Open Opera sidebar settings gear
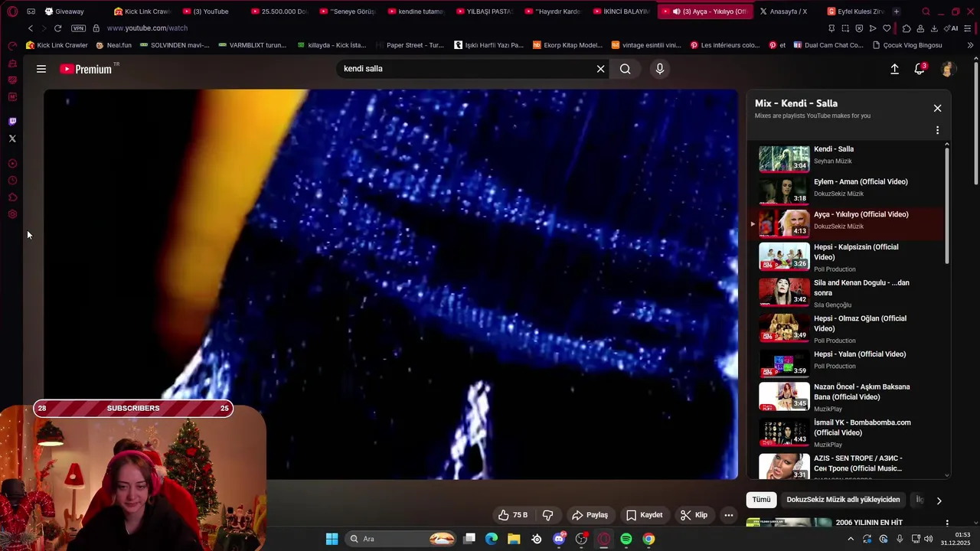Image resolution: width=980 pixels, height=551 pixels. tap(12, 214)
